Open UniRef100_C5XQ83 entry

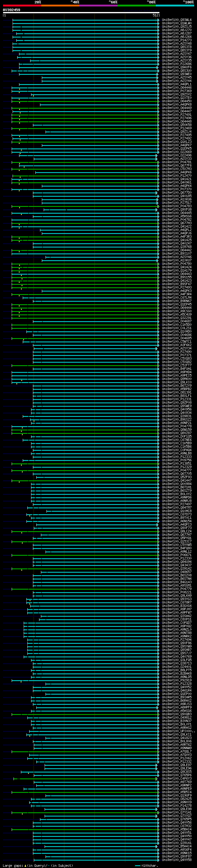[x=177, y=358]
